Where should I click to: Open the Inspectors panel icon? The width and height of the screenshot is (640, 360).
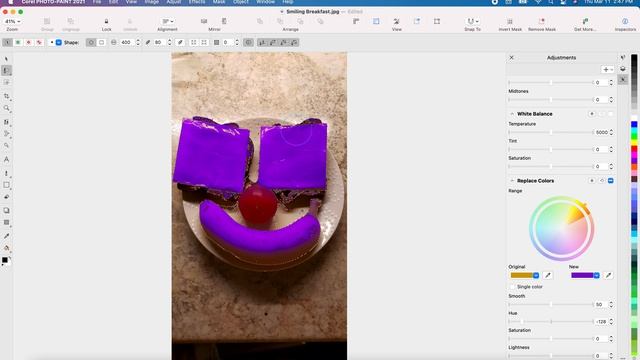pyautogui.click(x=625, y=21)
